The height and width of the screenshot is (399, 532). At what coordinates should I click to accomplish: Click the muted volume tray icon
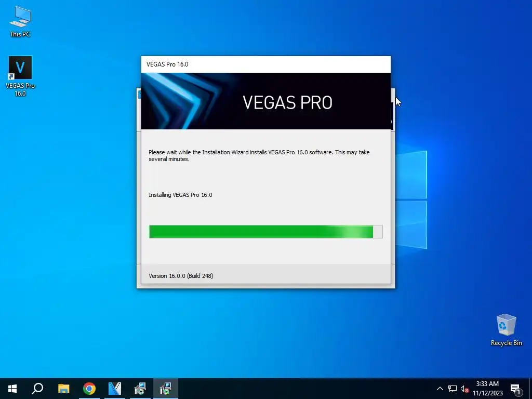pos(464,389)
